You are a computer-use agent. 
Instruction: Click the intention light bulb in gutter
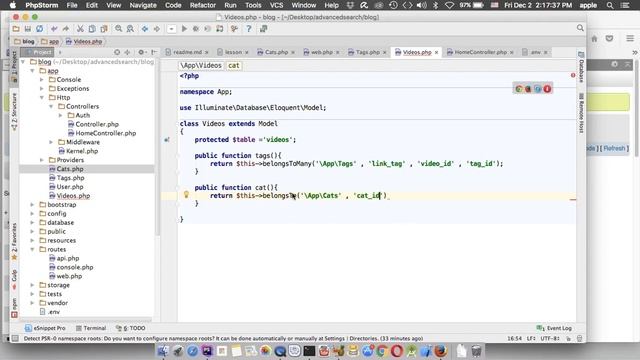[x=186, y=195]
